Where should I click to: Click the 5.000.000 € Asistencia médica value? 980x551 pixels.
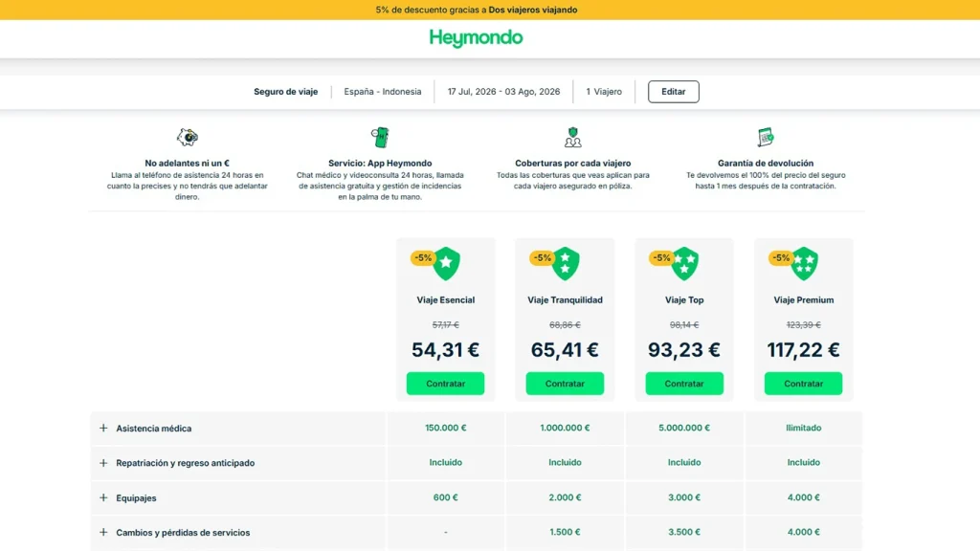[x=684, y=428]
